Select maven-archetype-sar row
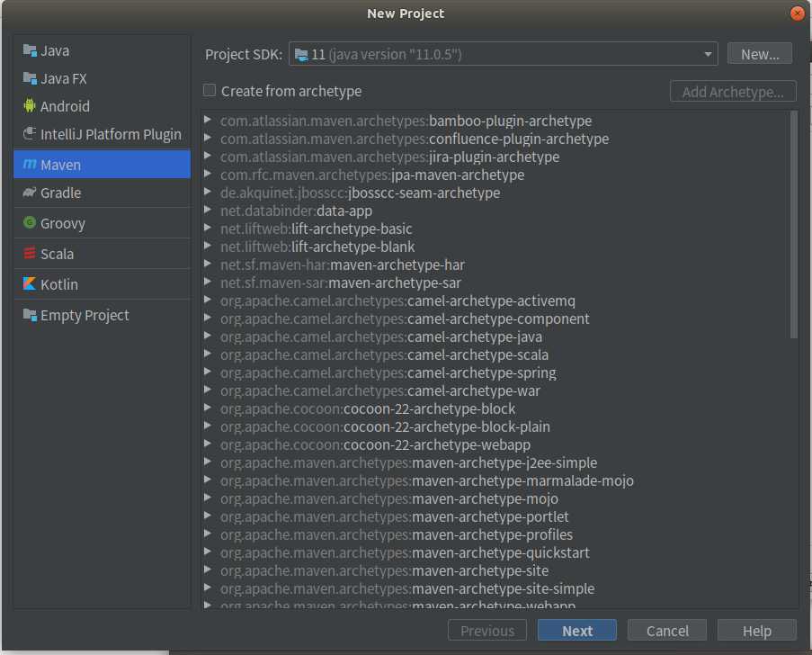812x655 pixels. click(496, 283)
